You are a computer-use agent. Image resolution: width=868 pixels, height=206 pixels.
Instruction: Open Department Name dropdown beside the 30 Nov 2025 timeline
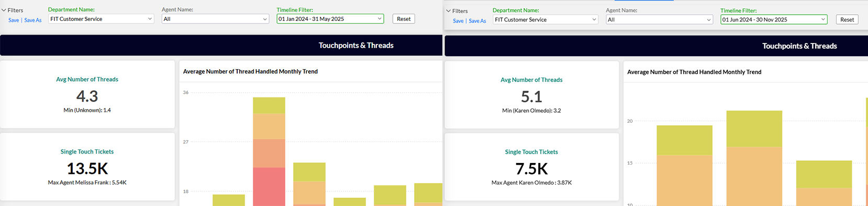[546, 19]
